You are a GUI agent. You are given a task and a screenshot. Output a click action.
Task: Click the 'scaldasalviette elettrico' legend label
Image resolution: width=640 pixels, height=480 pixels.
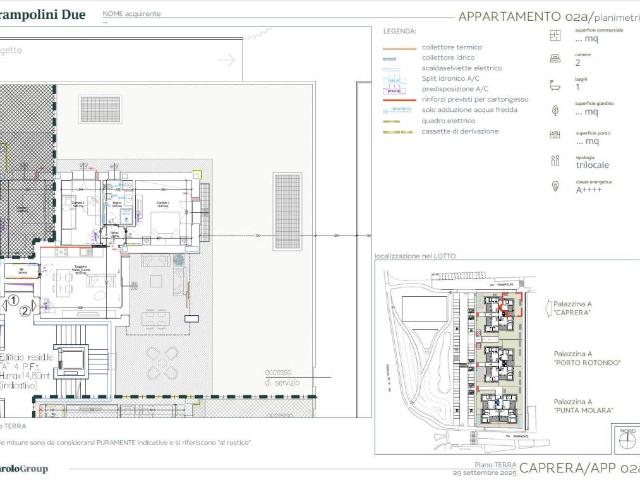pos(462,68)
